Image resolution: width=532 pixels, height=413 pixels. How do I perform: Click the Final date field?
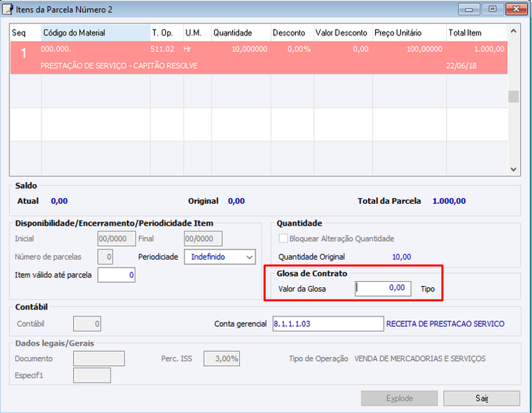[x=203, y=238]
